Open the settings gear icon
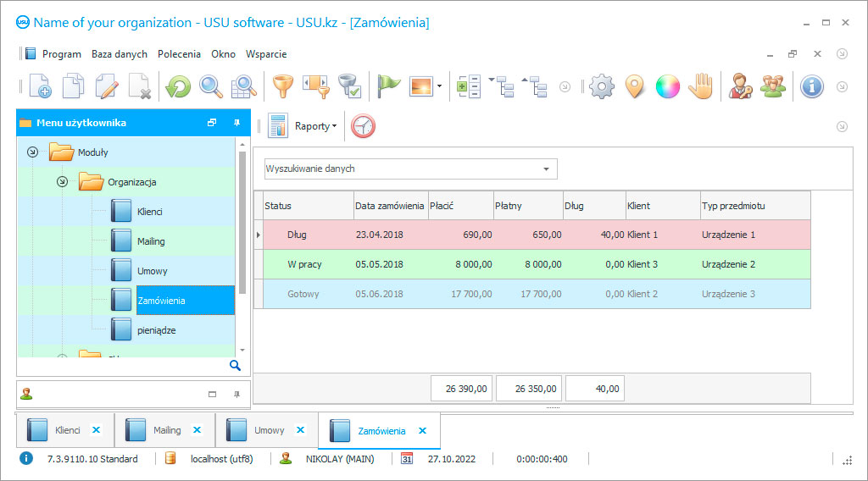This screenshot has width=868, height=481. [601, 86]
